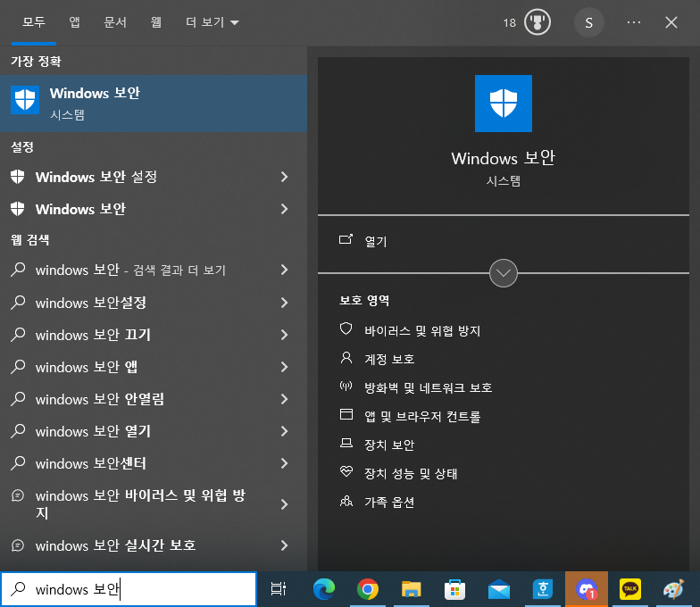Expand arrow for windows 보안 열기
The height and width of the screenshot is (607, 700).
click(x=284, y=432)
